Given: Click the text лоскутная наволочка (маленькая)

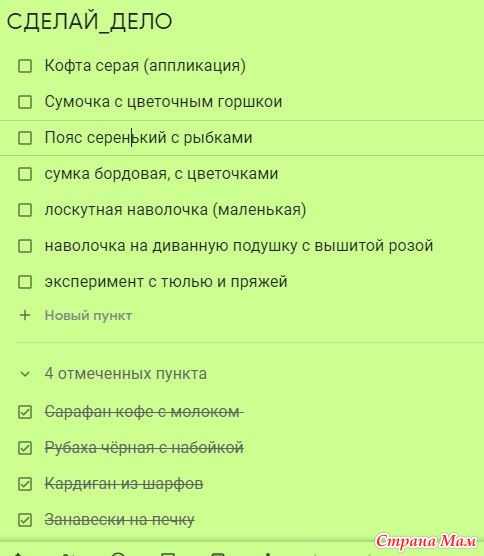Looking at the screenshot, I should pos(176,210).
